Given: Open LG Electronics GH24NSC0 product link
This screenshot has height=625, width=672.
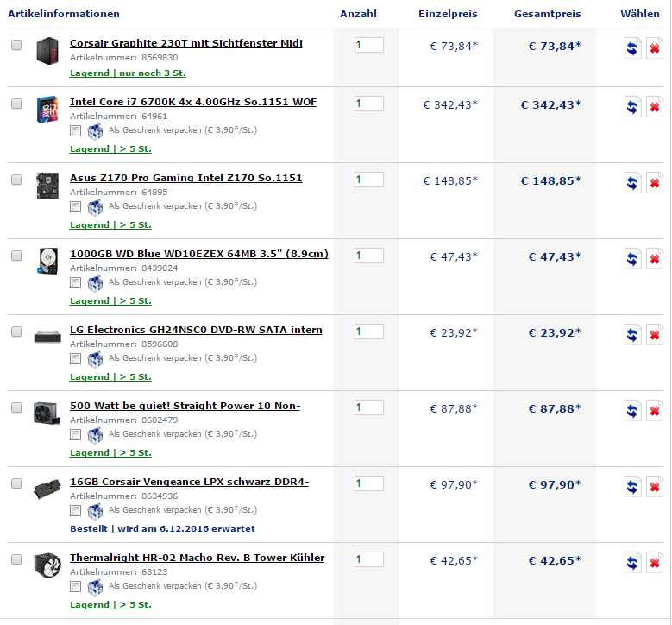Looking at the screenshot, I should (196, 330).
